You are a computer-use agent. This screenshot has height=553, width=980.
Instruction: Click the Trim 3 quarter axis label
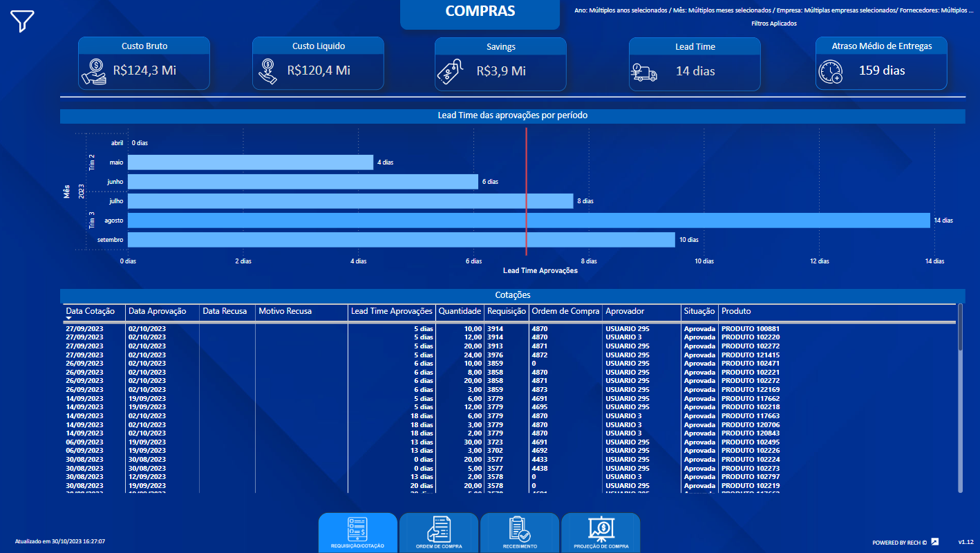[x=92, y=221]
